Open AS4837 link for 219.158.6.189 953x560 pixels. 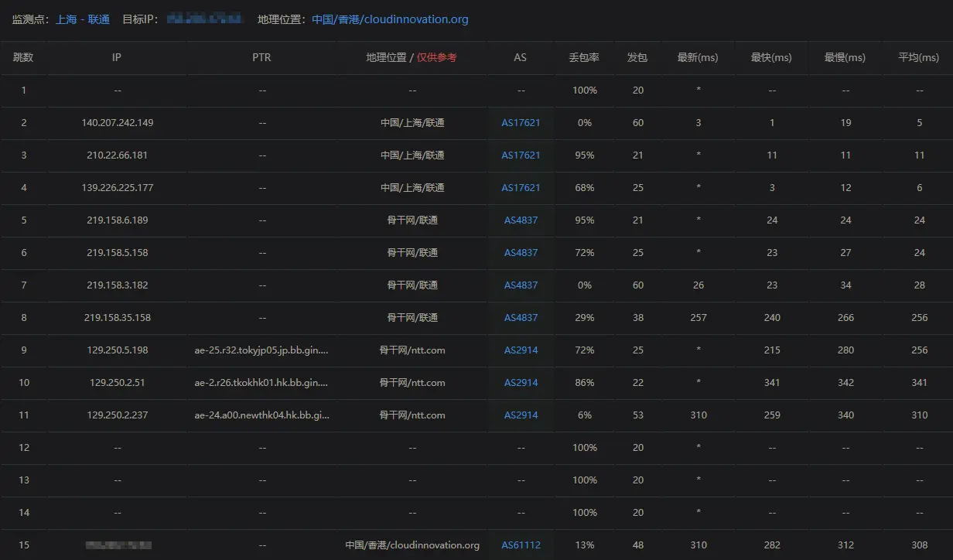521,220
